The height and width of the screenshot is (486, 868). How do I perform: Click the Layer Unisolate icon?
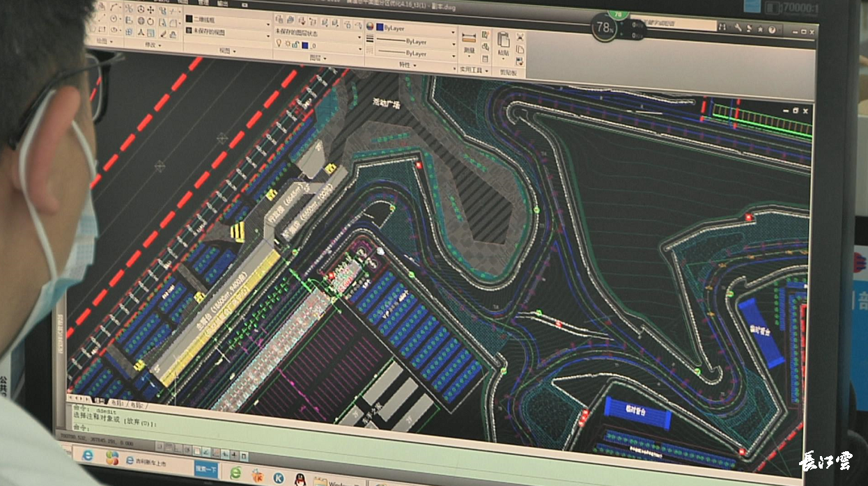click(336, 23)
